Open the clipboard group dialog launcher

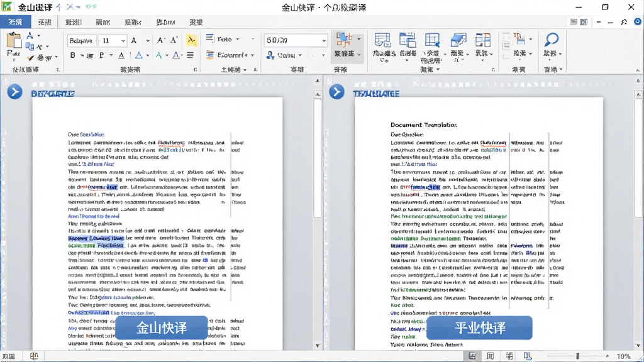click(x=58, y=69)
